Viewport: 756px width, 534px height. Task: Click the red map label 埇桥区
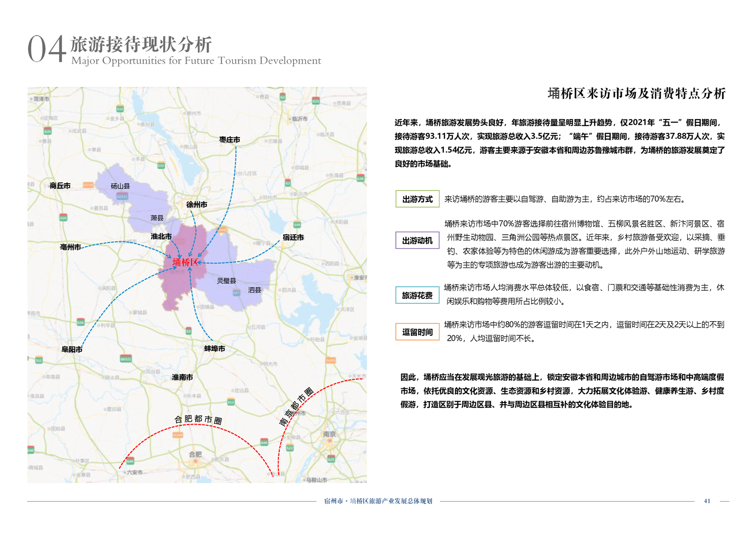click(x=185, y=262)
